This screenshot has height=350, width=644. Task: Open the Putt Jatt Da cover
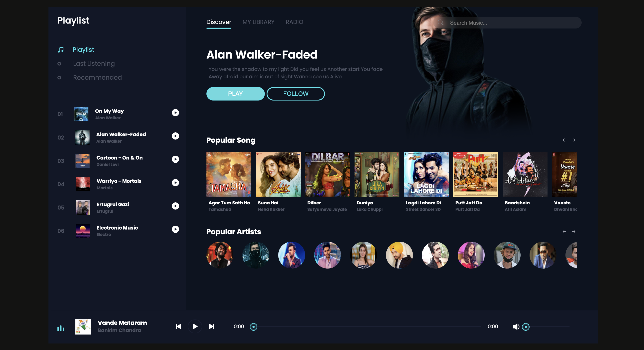coord(475,175)
